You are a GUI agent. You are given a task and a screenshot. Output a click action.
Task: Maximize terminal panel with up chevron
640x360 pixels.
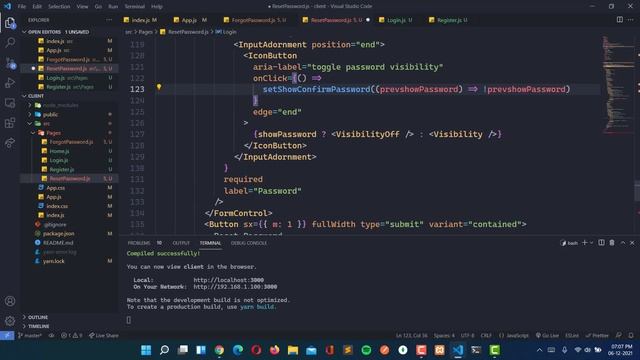(x=622, y=242)
